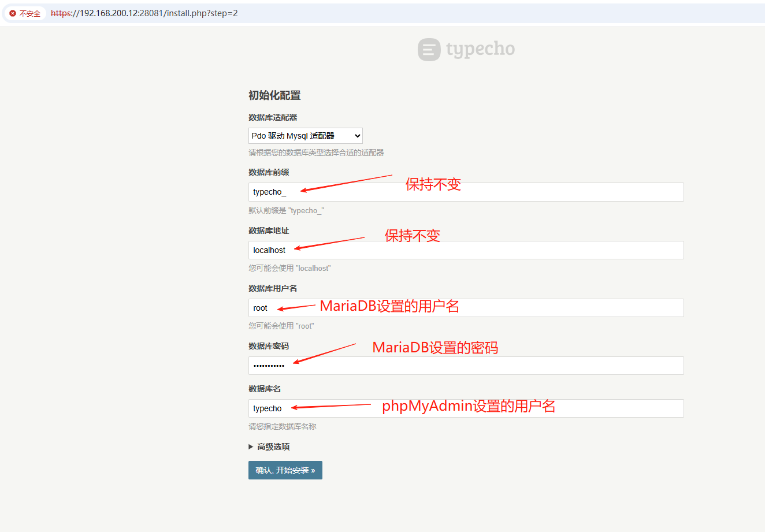Viewport: 765px width, 532px height.
Task: Click the 数据库地址 field containing localhost
Action: click(x=466, y=250)
